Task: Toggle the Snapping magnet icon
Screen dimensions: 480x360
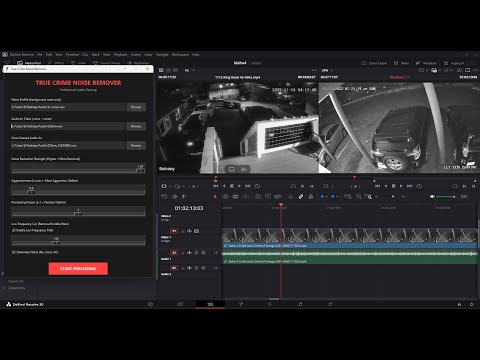Action: click(291, 197)
